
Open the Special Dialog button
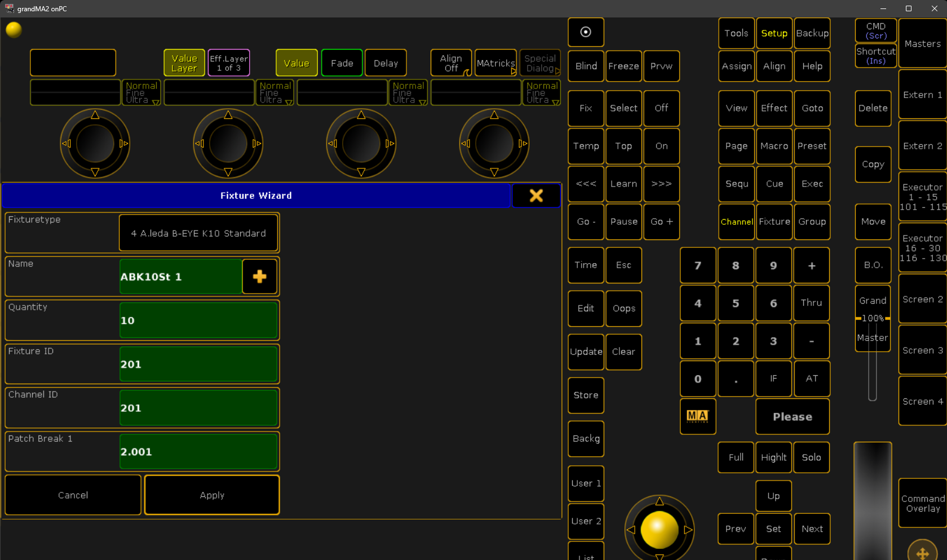(540, 63)
